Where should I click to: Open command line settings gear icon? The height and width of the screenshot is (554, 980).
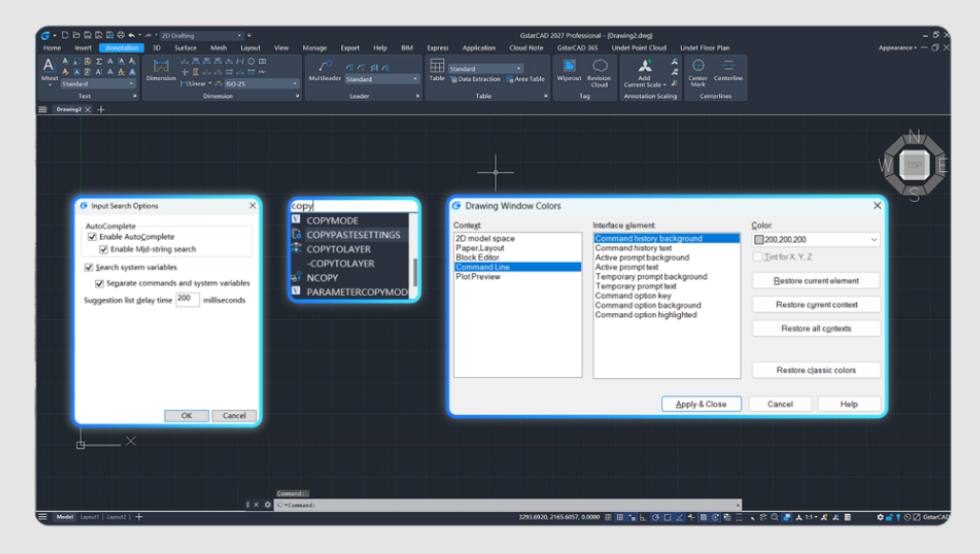tap(268, 505)
